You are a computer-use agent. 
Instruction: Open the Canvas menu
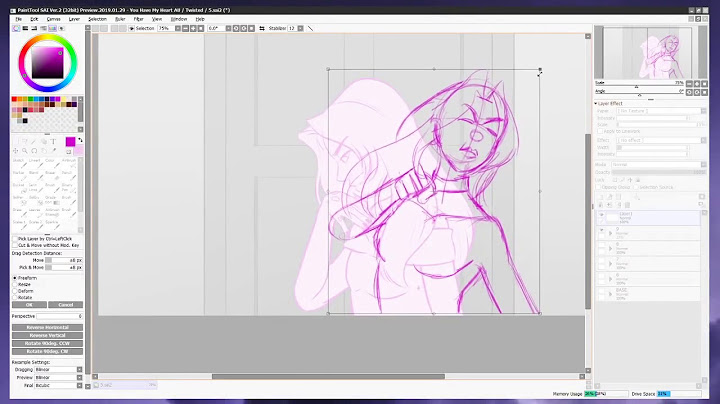[53, 19]
